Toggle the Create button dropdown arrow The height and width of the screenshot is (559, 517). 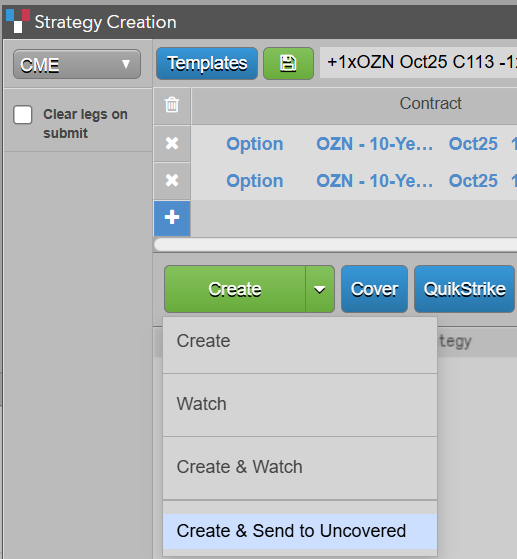tap(319, 289)
